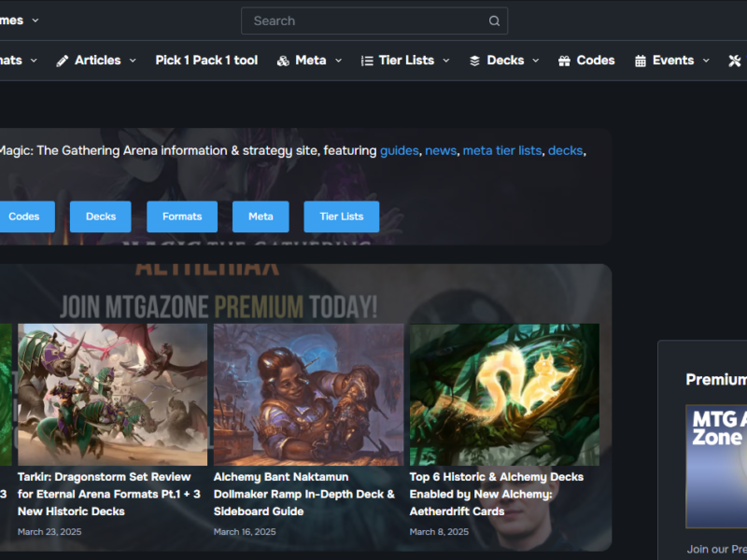The width and height of the screenshot is (747, 560).
Task: Click the tools icon after Events
Action: 735,61
